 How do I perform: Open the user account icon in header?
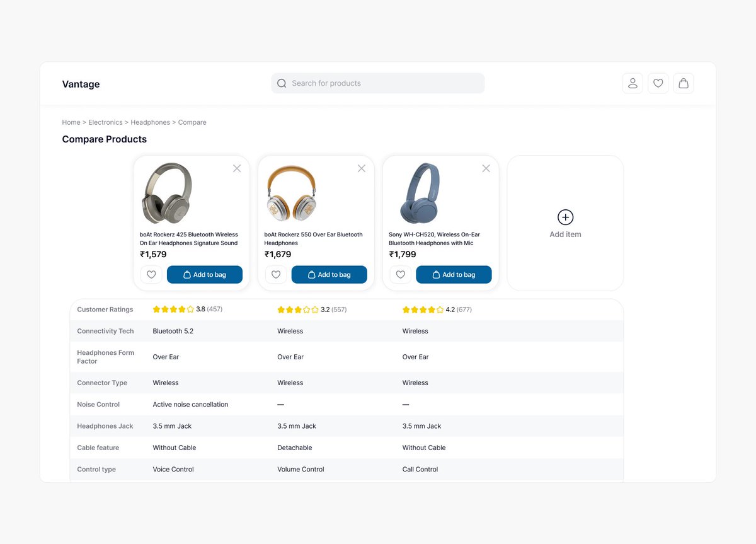click(633, 83)
